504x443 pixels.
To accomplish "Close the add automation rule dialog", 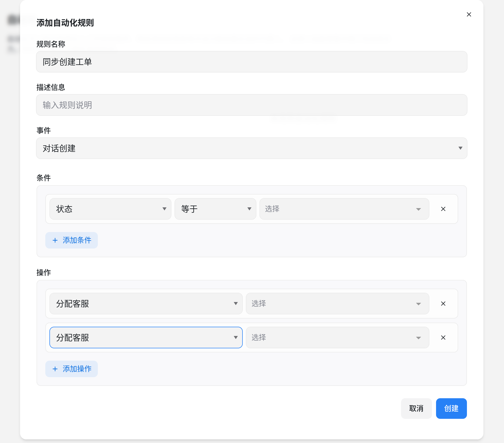I will point(469,14).
